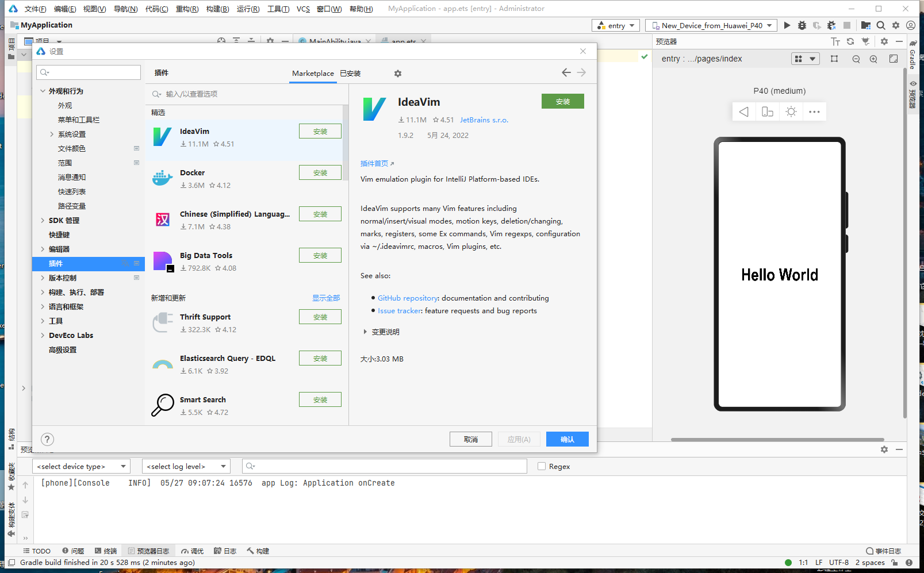Rotate the device with the orientation icon
The width and height of the screenshot is (924, 573).
point(768,111)
